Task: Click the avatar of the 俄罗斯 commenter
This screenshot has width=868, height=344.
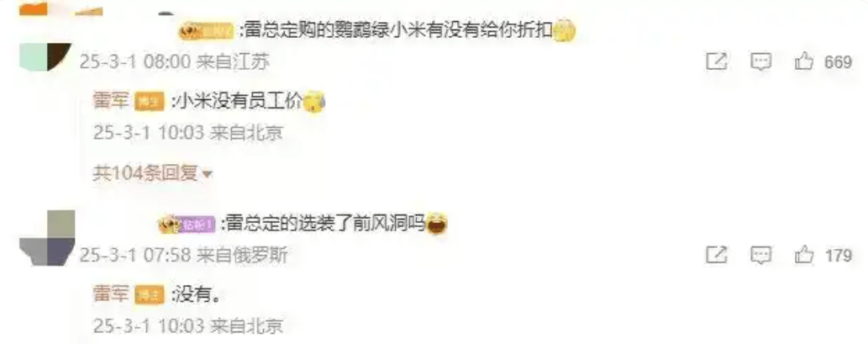Action: (47, 238)
